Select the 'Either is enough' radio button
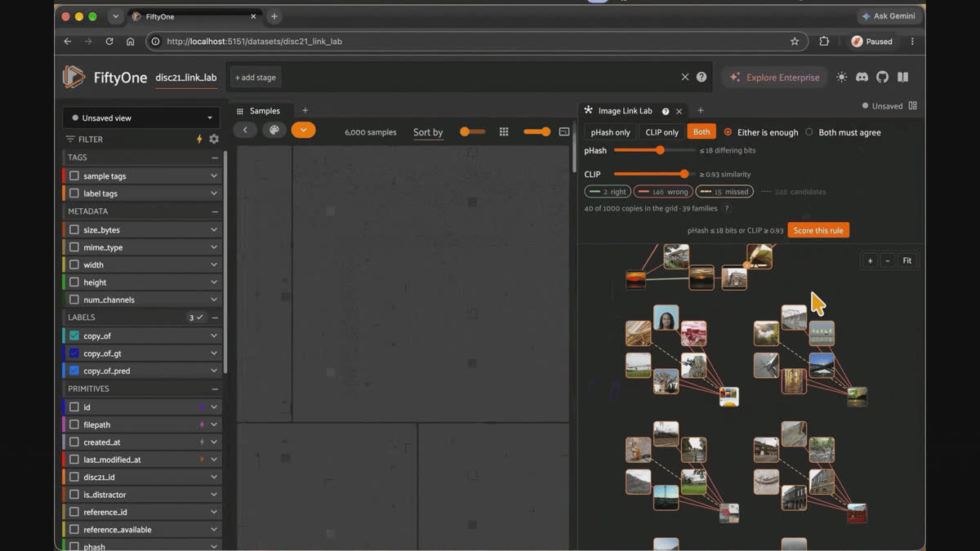Viewport: 980px width, 551px height. click(x=728, y=132)
